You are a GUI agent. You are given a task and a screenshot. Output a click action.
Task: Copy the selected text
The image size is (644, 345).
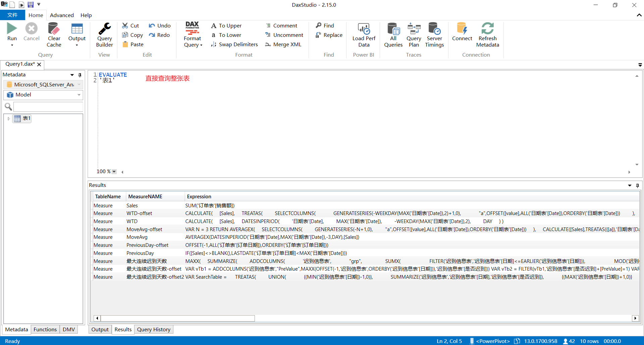132,35
